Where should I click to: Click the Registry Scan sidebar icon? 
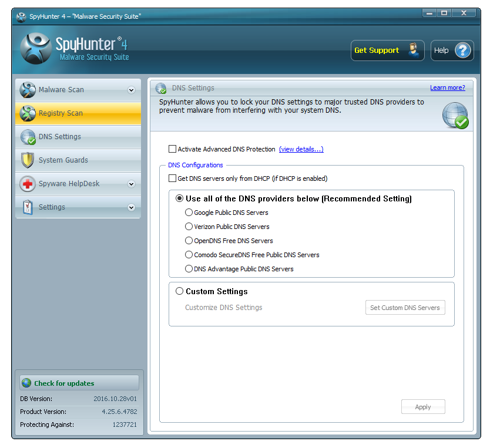(x=28, y=113)
